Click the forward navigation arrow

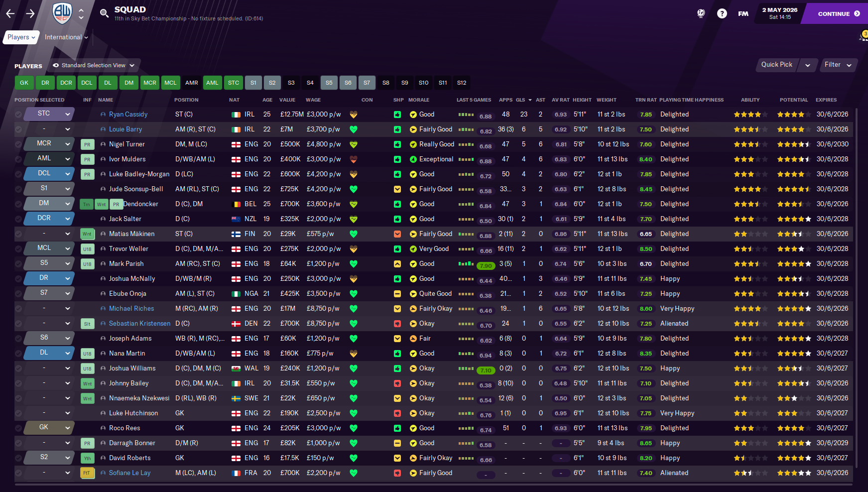click(30, 14)
